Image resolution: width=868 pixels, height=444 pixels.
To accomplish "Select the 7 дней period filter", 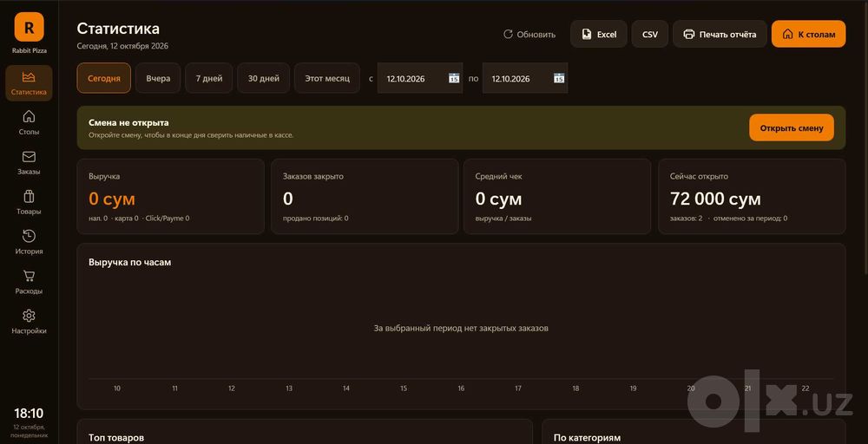I will click(208, 78).
